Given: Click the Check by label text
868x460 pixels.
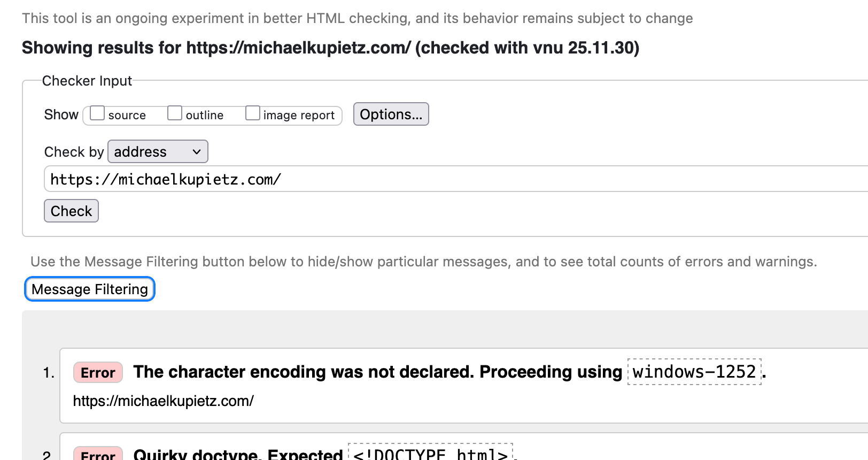Looking at the screenshot, I should tap(74, 152).
